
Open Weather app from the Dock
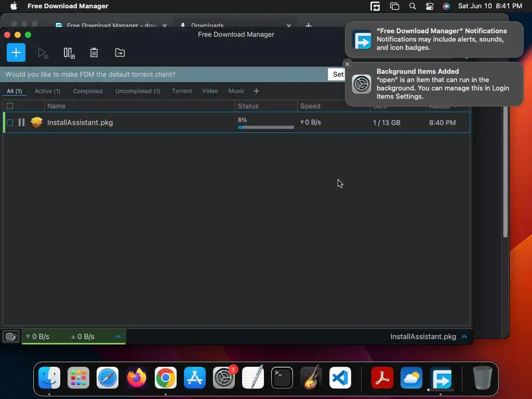[411, 378]
